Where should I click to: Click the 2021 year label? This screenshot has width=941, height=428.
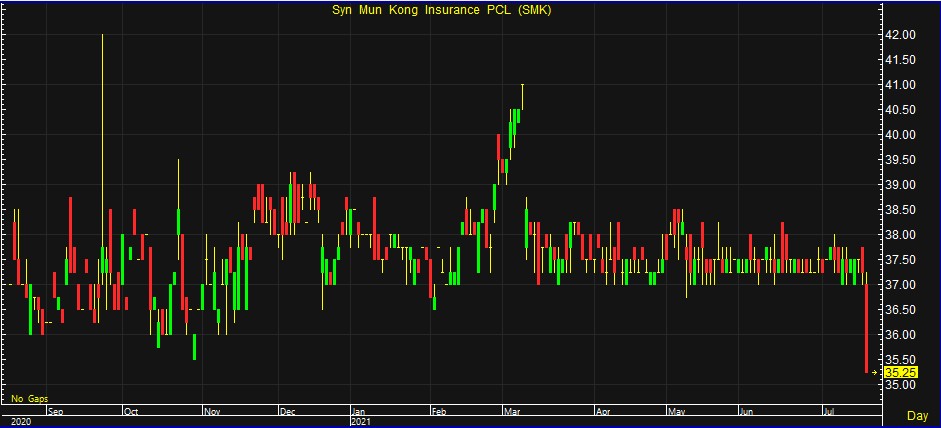tap(361, 422)
